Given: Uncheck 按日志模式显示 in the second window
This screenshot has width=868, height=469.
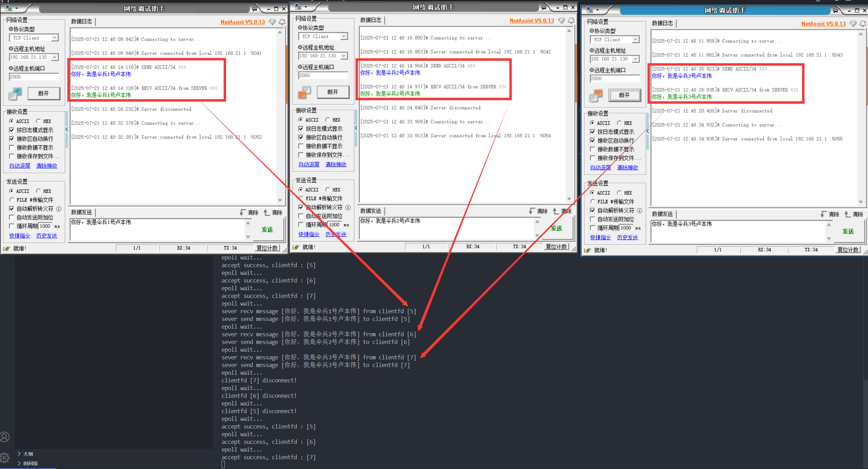Looking at the screenshot, I should pos(301,128).
